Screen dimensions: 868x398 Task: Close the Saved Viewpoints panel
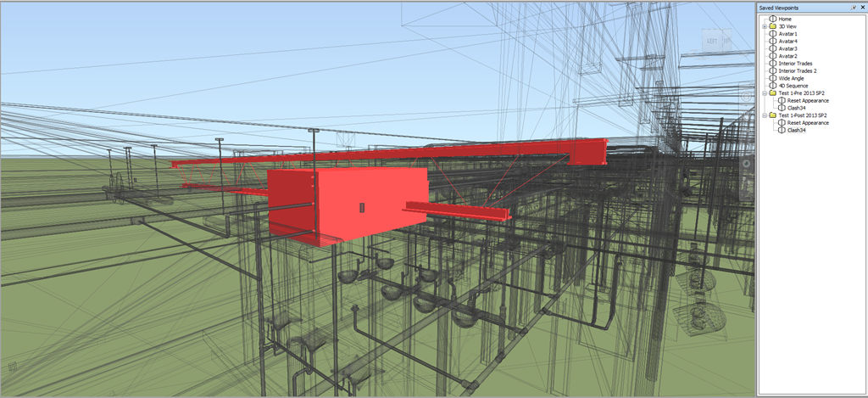[x=862, y=8]
